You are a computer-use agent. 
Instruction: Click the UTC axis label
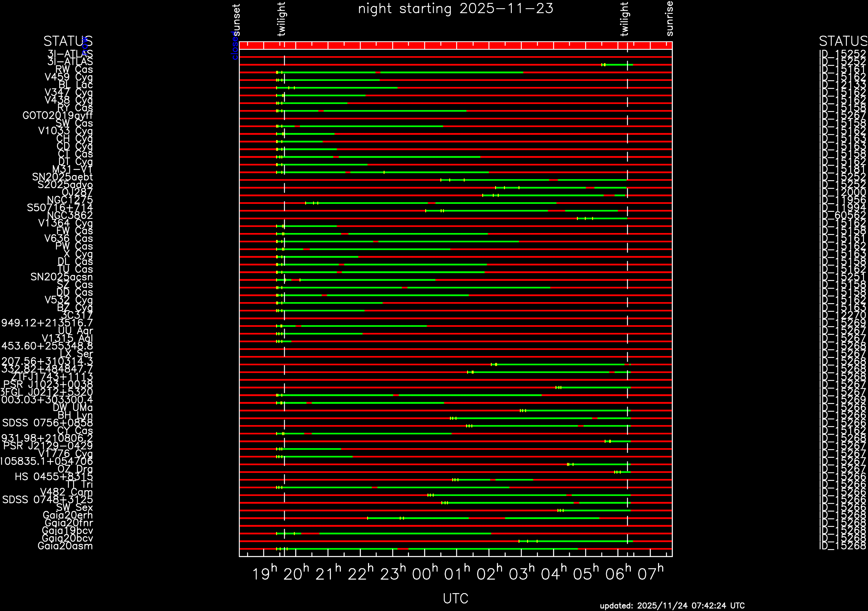click(455, 599)
